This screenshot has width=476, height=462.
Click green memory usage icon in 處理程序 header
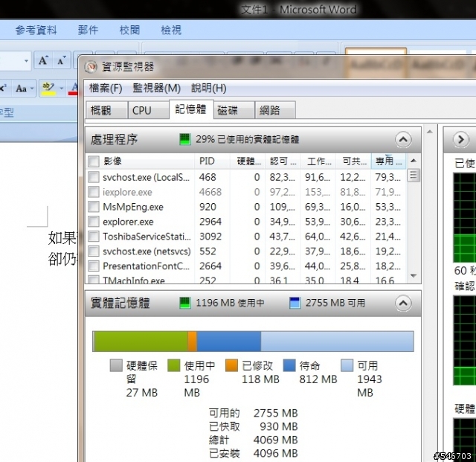pyautogui.click(x=184, y=139)
